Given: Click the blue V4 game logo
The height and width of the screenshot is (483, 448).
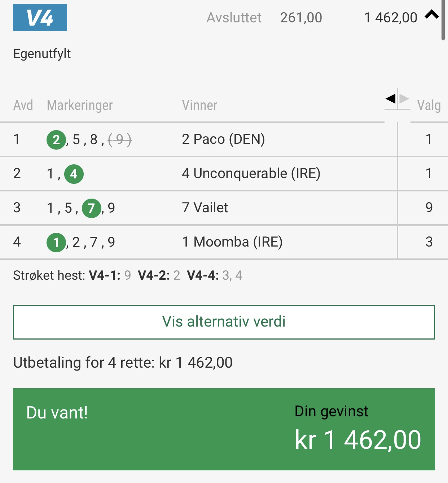Looking at the screenshot, I should (40, 17).
